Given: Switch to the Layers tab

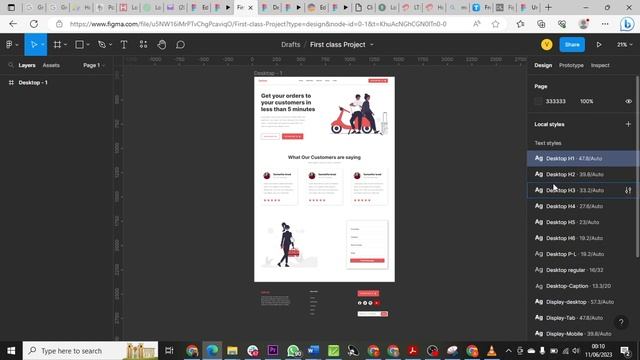Looking at the screenshot, I should (x=27, y=65).
